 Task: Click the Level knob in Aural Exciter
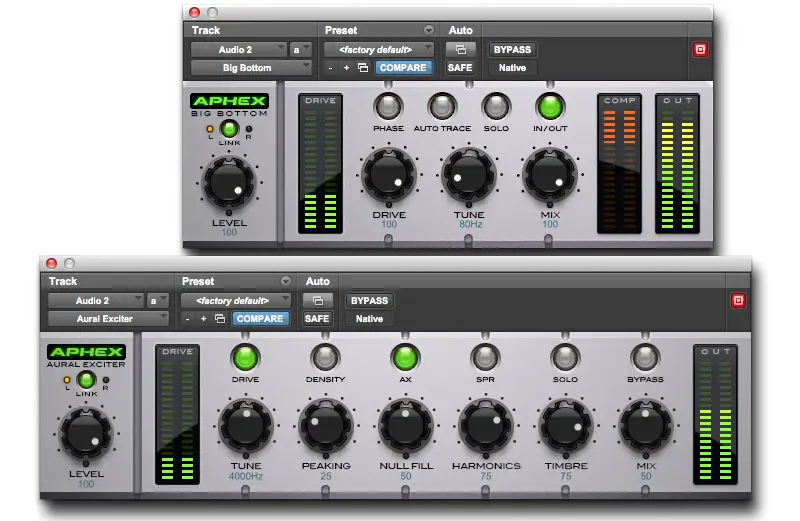point(86,435)
